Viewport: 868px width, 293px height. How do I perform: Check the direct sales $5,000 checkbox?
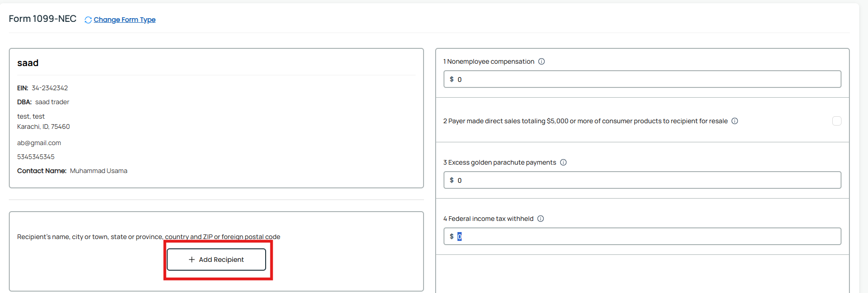(837, 121)
